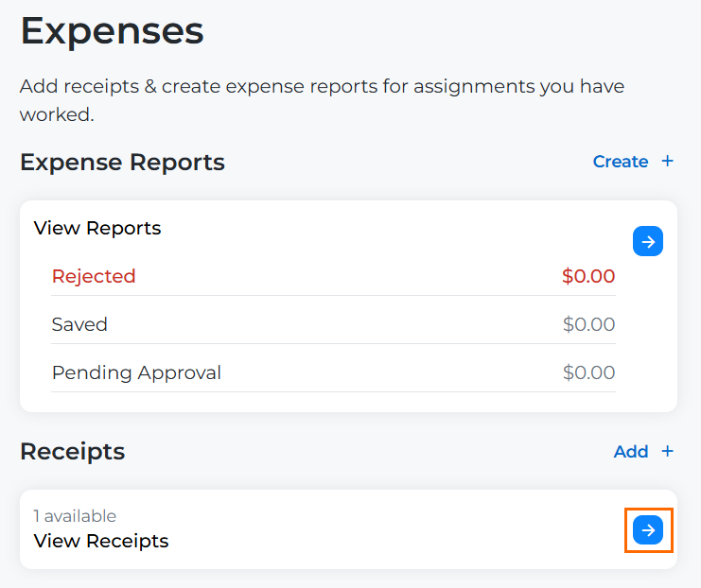The height and width of the screenshot is (588, 701).
Task: Click the red $0.00 Rejected amount
Action: [x=588, y=276]
